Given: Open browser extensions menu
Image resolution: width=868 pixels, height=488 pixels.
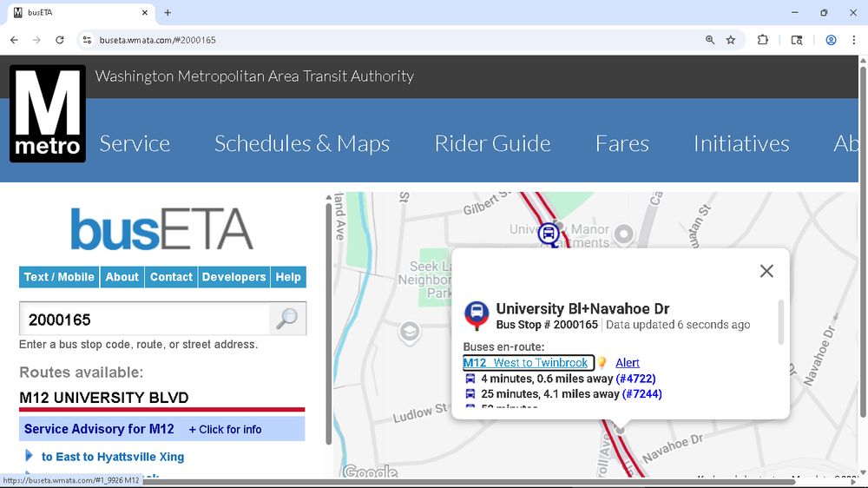Looking at the screenshot, I should point(763,40).
